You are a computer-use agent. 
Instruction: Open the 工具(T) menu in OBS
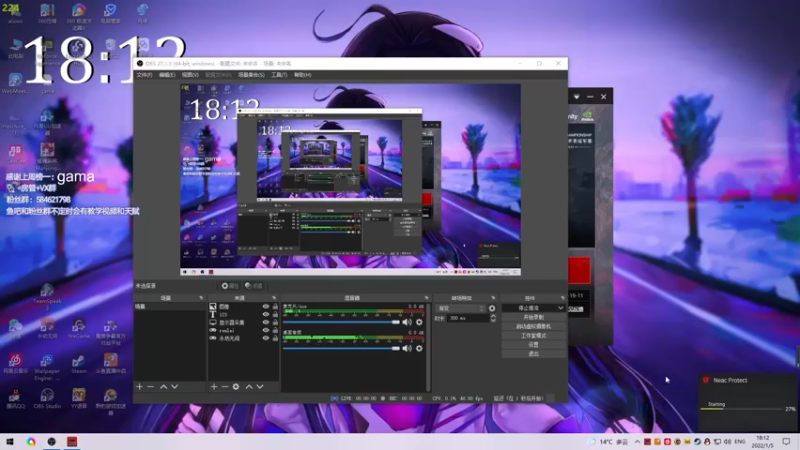tap(279, 75)
